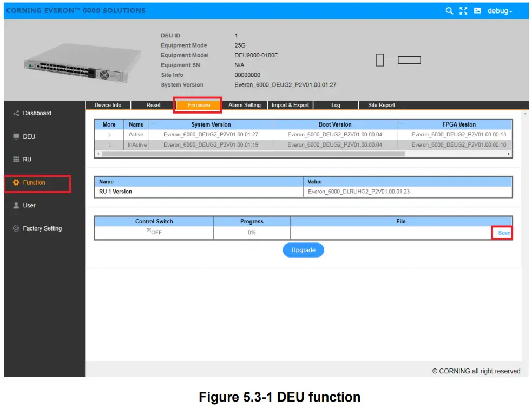Click the Factory Setting cog icon
This screenshot has width=532, height=408.
point(16,228)
